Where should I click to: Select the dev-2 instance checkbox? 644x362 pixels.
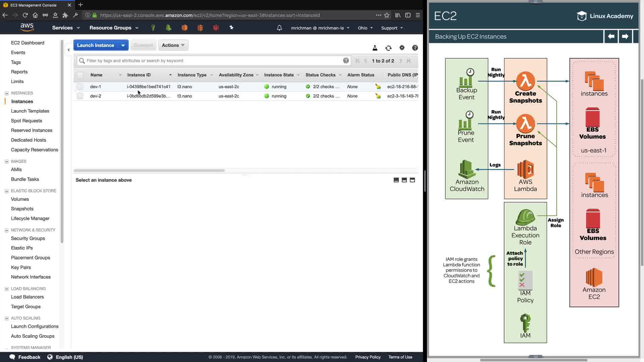(80, 96)
